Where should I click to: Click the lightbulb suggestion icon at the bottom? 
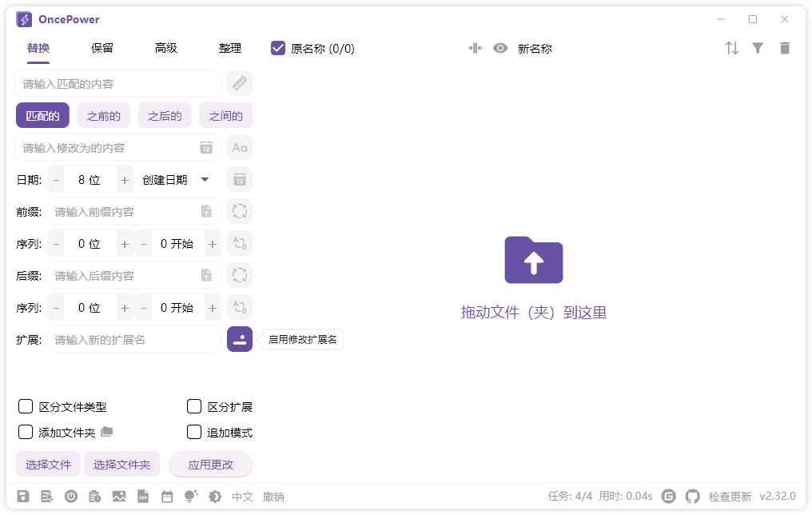(x=190, y=496)
